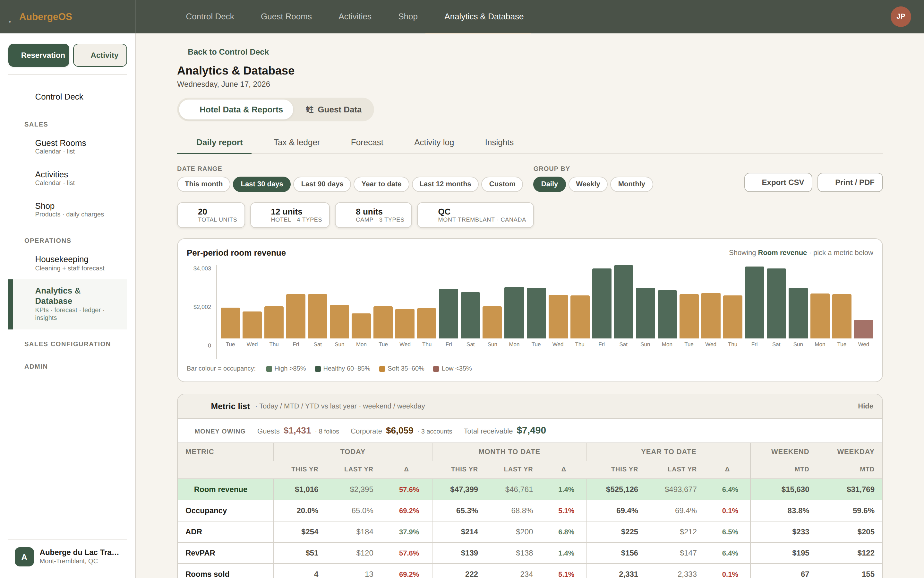924x578 pixels.
Task: Click the AubergeOS logo
Action: point(46,16)
